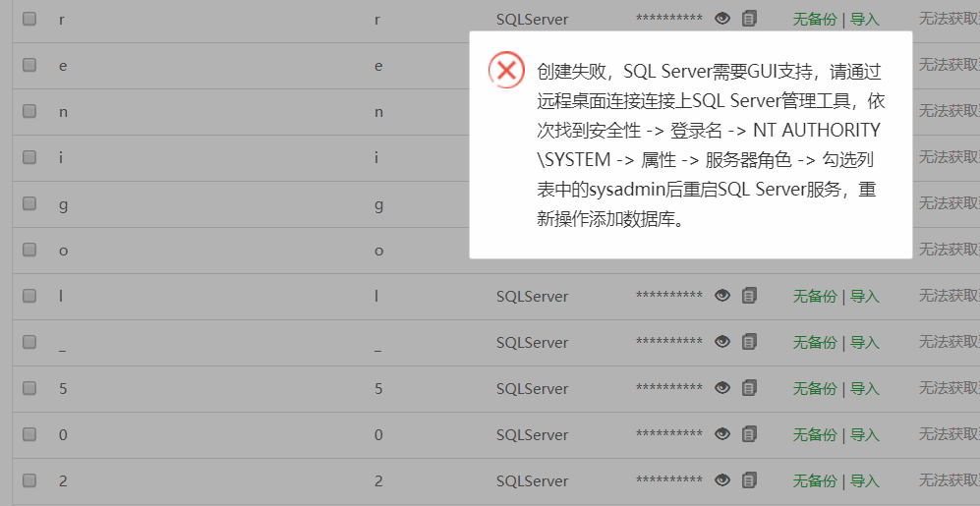Click 无备份 in row l

(815, 296)
